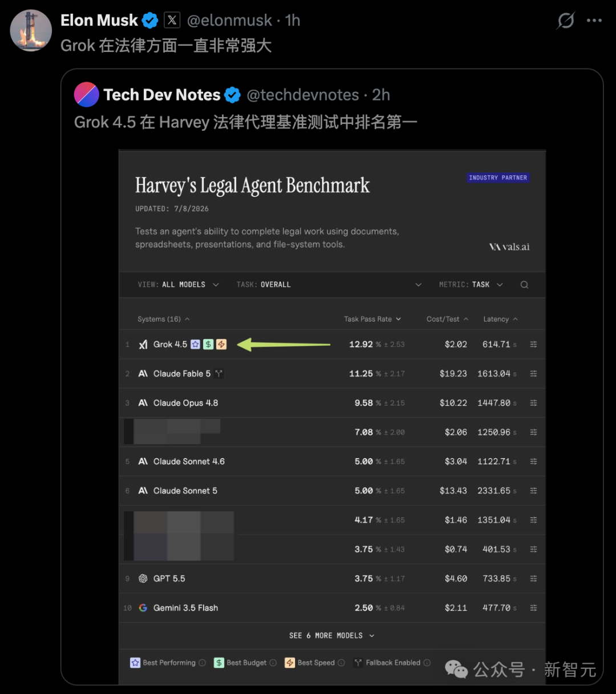Open Elon Musk's rocket profile avatar

pyautogui.click(x=31, y=30)
